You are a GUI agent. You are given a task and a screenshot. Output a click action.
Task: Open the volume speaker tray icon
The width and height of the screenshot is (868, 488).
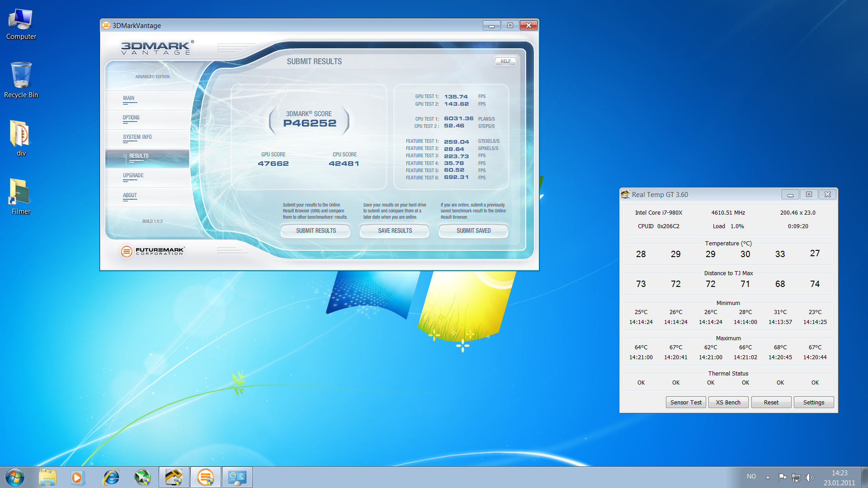810,477
